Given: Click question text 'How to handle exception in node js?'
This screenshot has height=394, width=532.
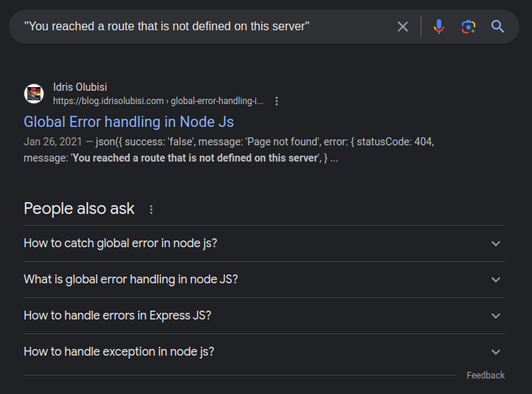Looking at the screenshot, I should [x=119, y=352].
